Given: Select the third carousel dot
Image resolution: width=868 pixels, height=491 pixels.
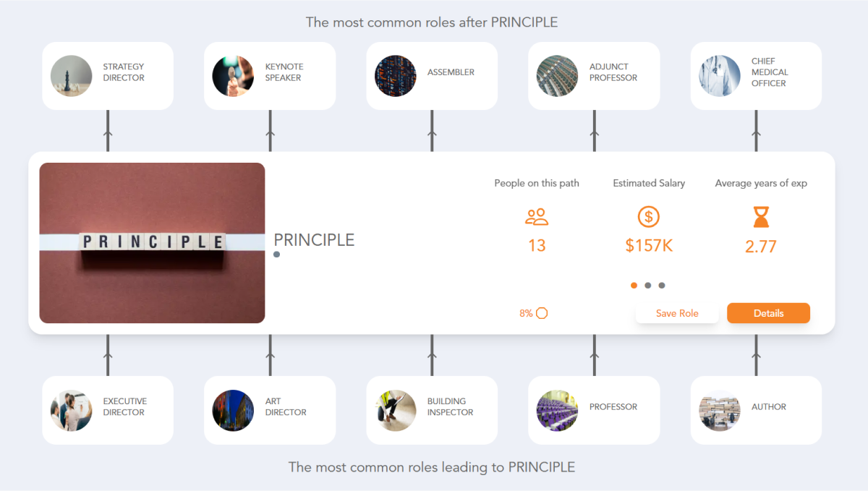Looking at the screenshot, I should coord(662,285).
